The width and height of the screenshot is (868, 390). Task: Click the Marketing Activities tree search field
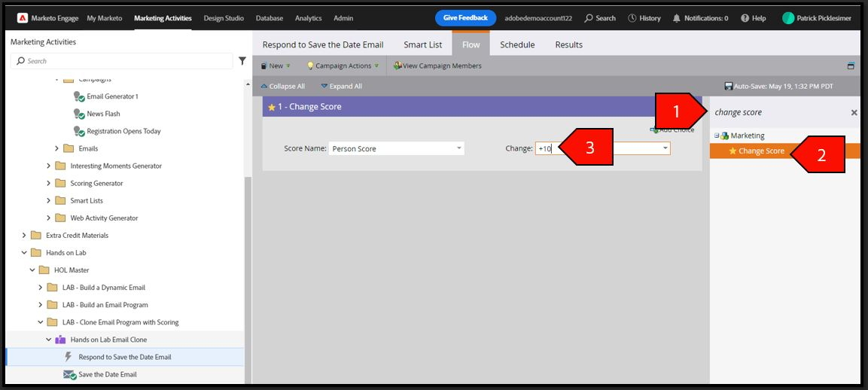(122, 61)
